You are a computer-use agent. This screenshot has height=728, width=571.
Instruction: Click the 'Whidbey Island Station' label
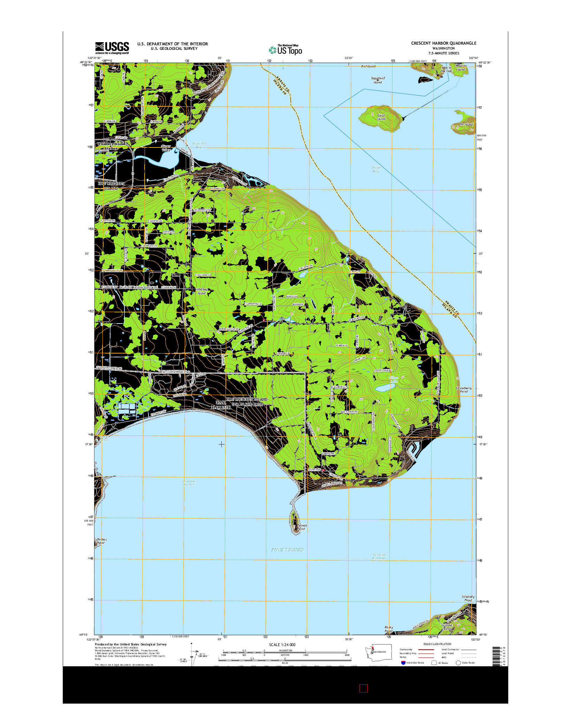pyautogui.click(x=111, y=146)
